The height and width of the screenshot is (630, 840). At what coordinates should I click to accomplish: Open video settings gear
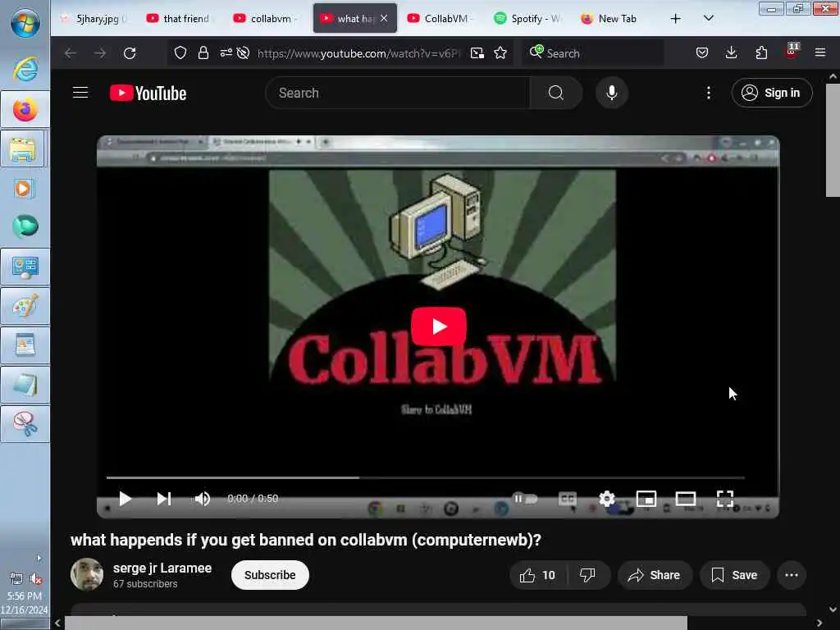[x=606, y=499]
